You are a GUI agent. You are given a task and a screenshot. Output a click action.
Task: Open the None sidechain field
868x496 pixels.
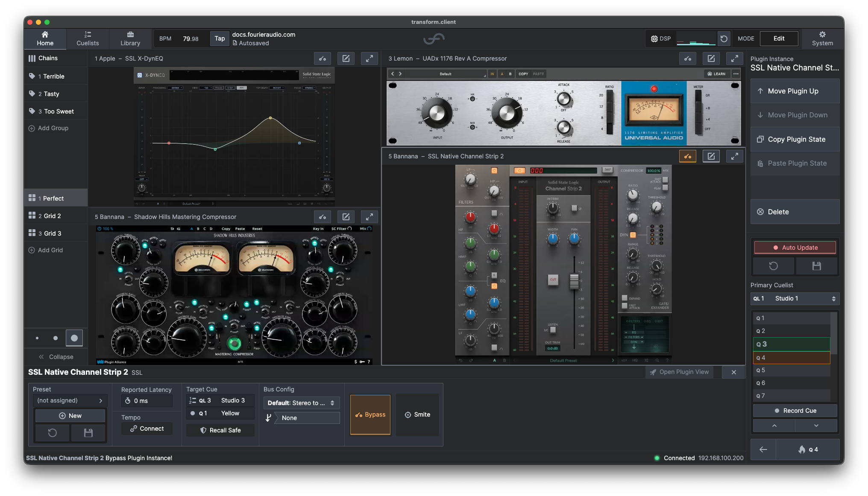(x=307, y=418)
